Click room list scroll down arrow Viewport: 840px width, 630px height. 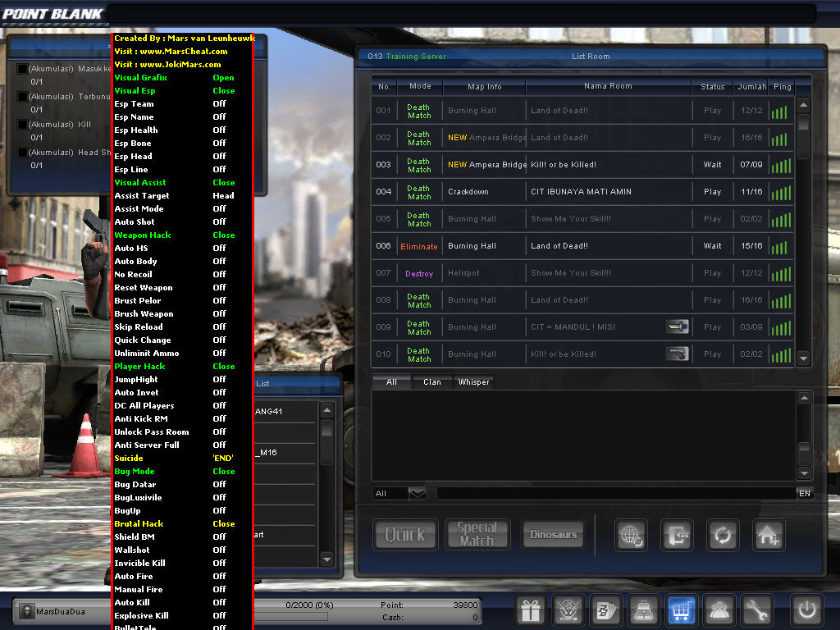[x=803, y=358]
